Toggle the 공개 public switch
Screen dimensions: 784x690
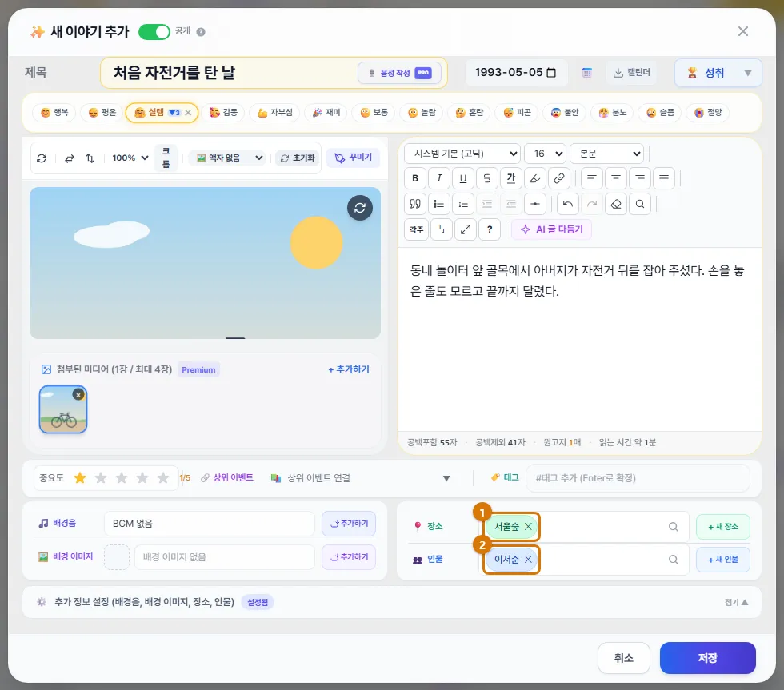pos(154,32)
